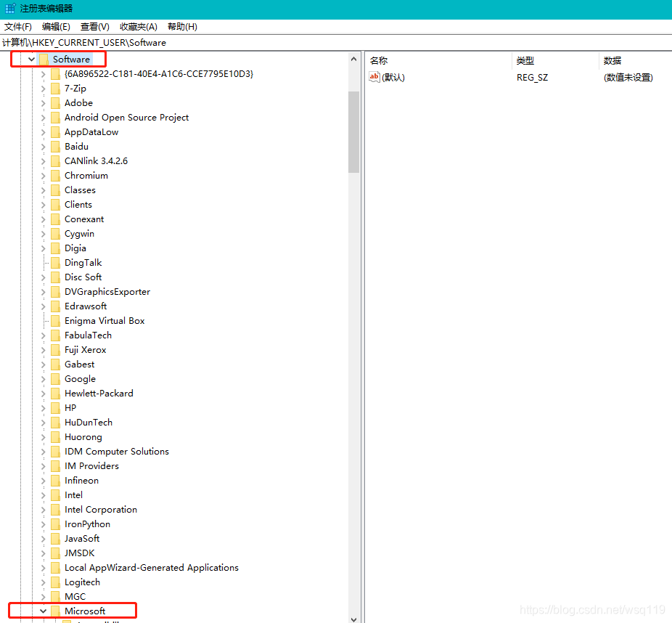Select the Microsoft folder icon

tap(55, 611)
